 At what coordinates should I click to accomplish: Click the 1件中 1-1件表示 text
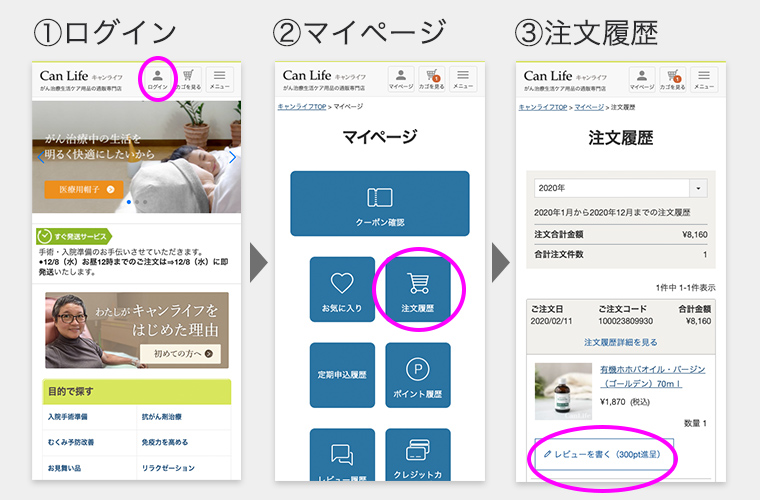click(685, 288)
